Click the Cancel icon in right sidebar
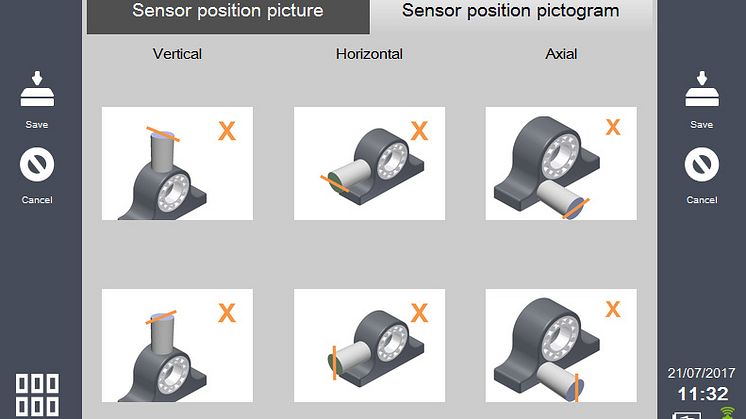The image size is (746, 419). point(702,165)
